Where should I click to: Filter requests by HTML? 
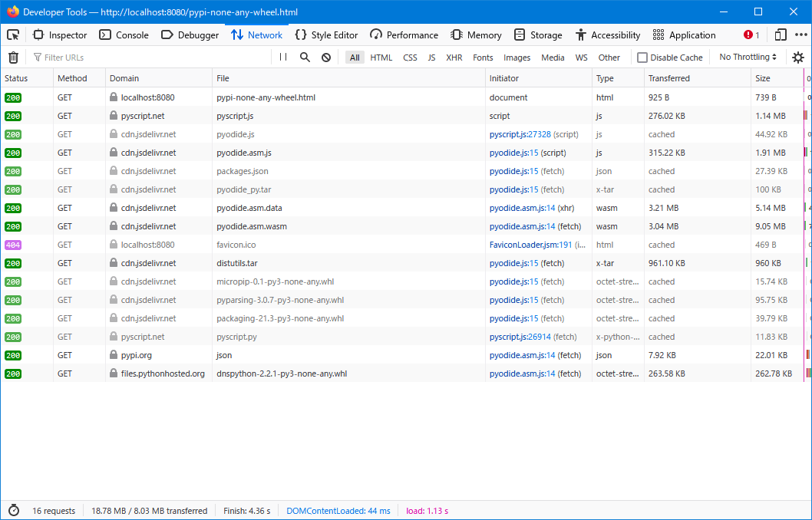(381, 58)
